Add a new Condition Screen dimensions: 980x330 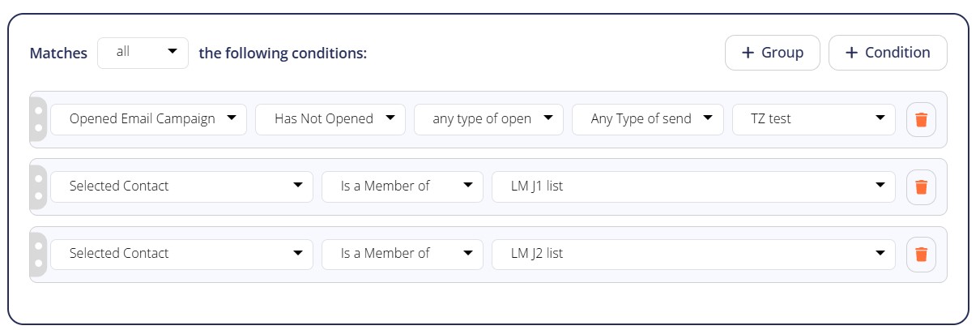tap(888, 53)
